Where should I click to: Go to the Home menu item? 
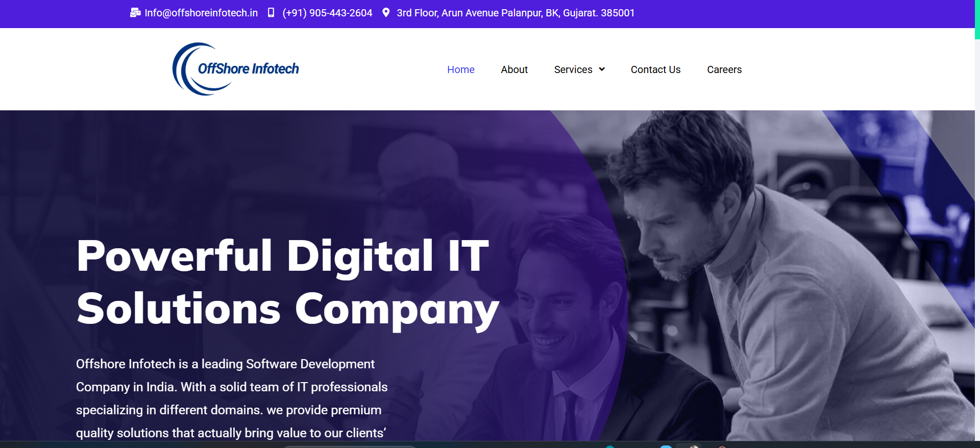[x=461, y=69]
